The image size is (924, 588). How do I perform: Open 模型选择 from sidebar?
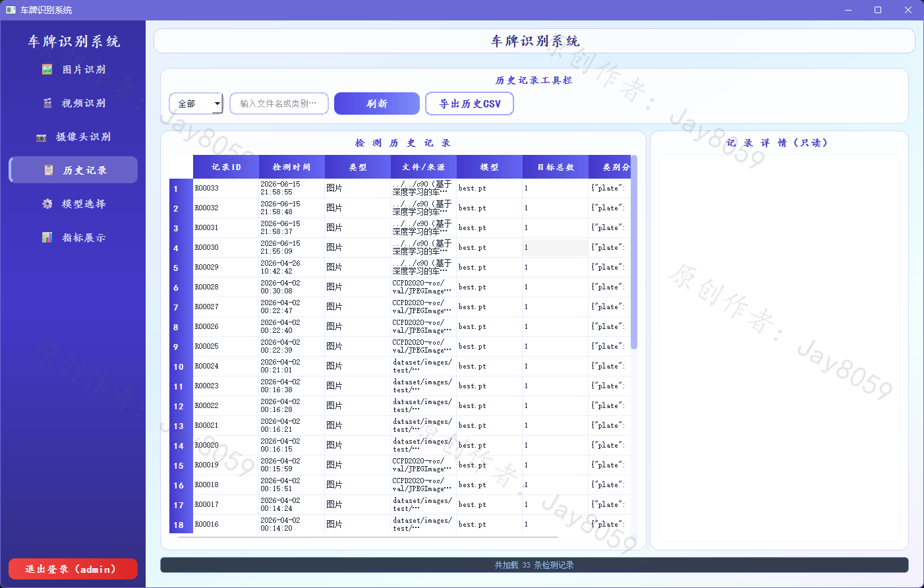pos(73,204)
